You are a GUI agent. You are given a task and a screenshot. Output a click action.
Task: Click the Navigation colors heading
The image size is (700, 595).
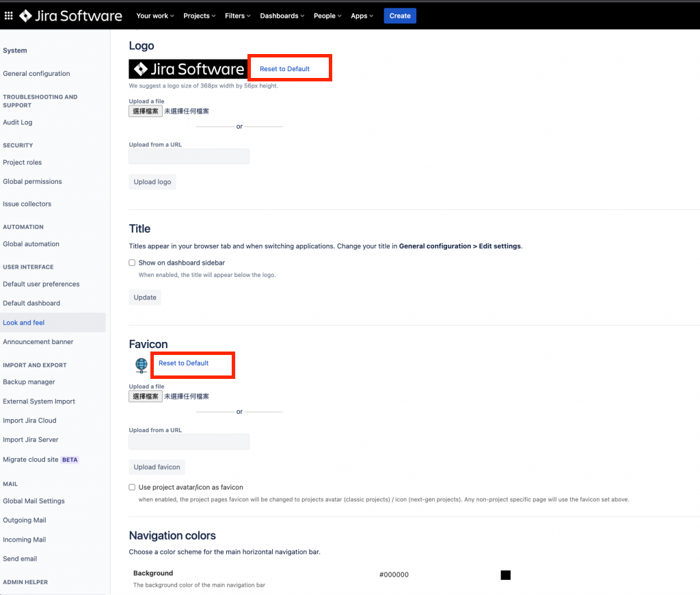click(172, 535)
